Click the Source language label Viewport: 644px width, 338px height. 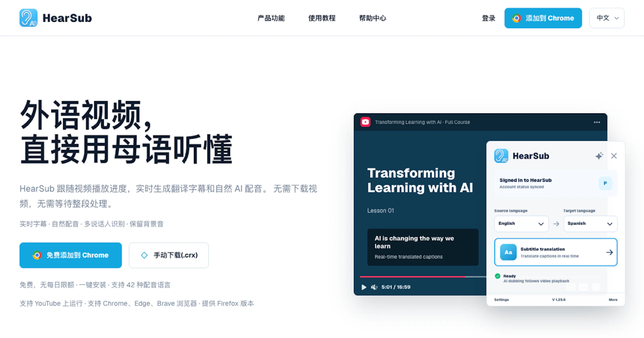511,211
